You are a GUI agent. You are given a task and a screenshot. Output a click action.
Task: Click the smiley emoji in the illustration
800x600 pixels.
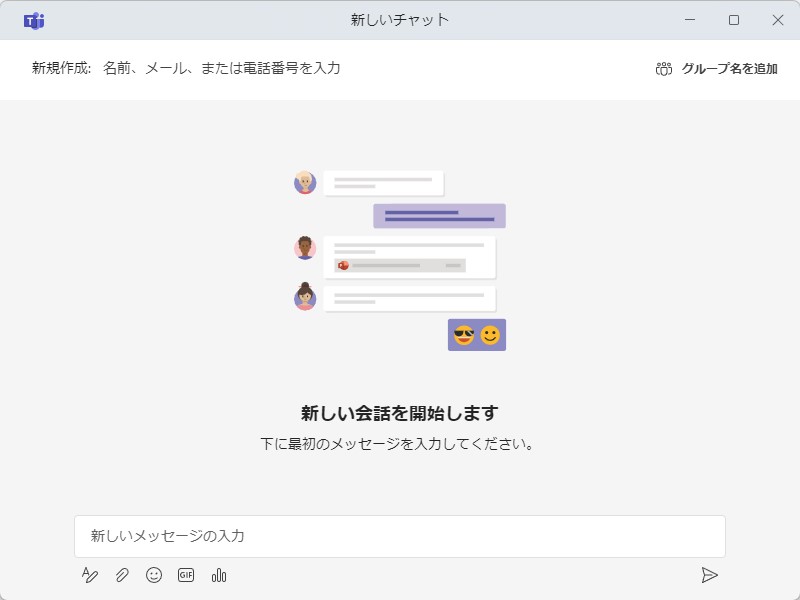pos(489,335)
